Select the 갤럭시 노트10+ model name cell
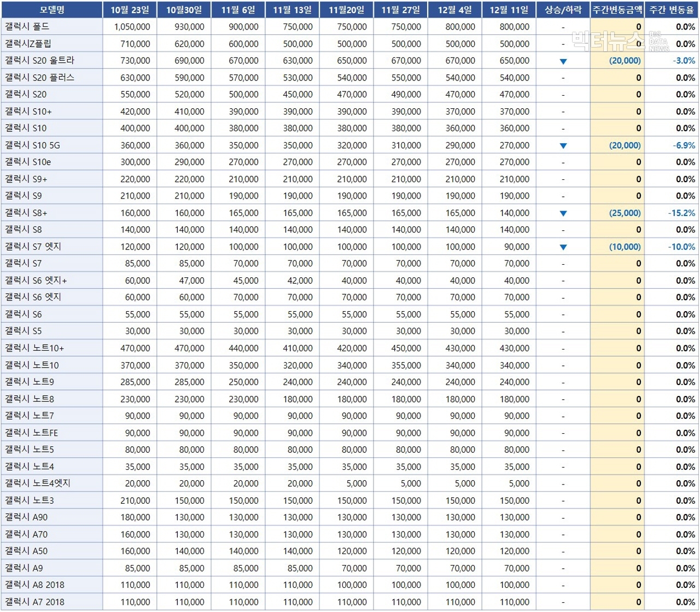The width and height of the screenshot is (700, 612). [x=51, y=348]
